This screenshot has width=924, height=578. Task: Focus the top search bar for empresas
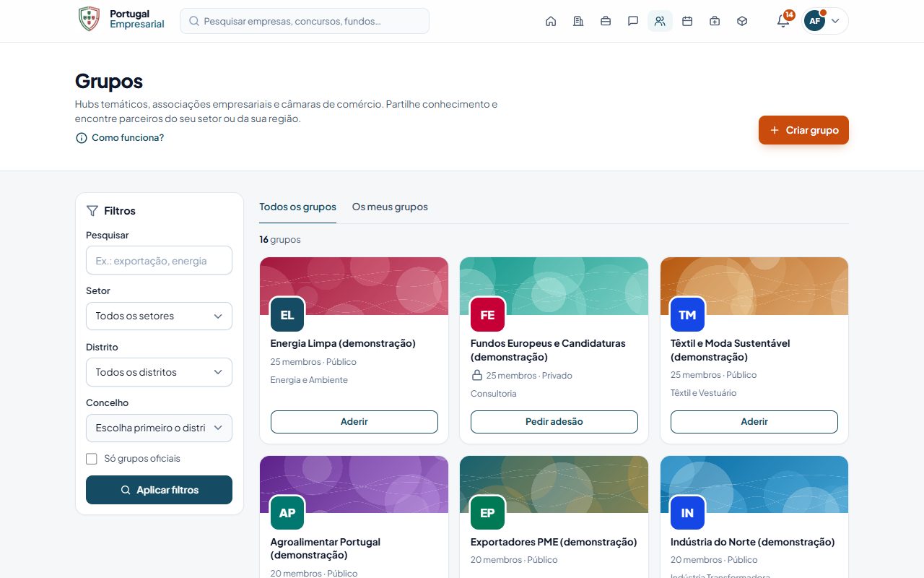click(x=305, y=21)
